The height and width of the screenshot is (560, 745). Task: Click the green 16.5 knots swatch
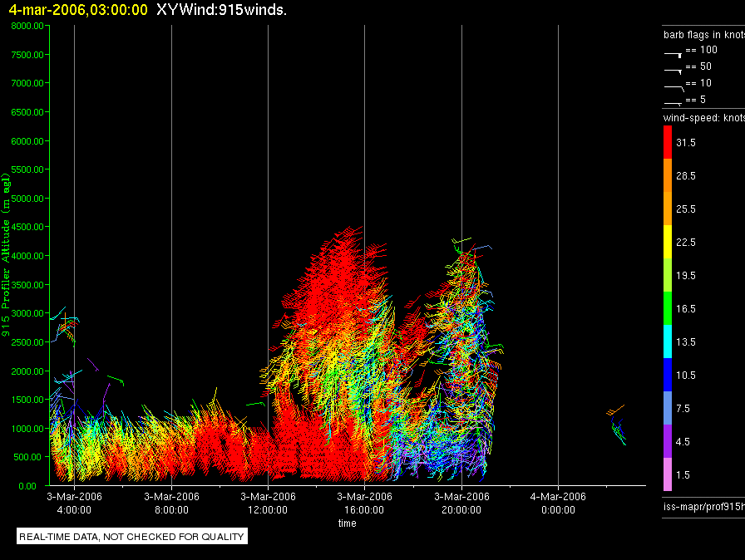point(668,308)
